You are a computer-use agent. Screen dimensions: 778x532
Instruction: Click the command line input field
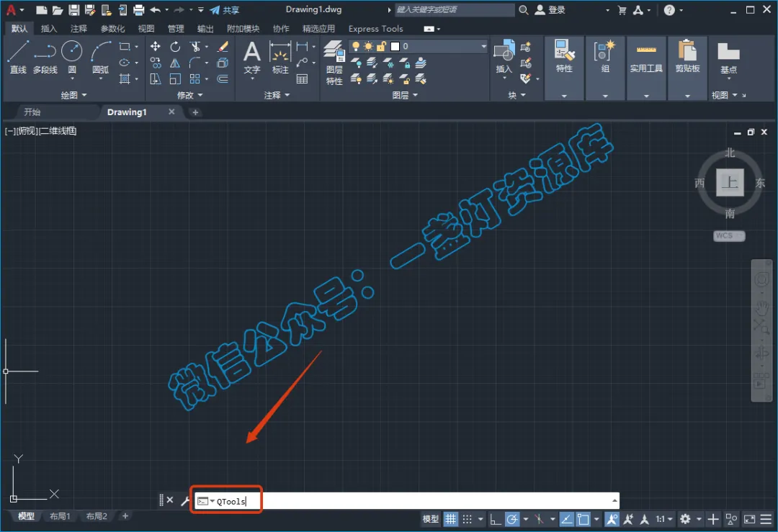tap(406, 501)
